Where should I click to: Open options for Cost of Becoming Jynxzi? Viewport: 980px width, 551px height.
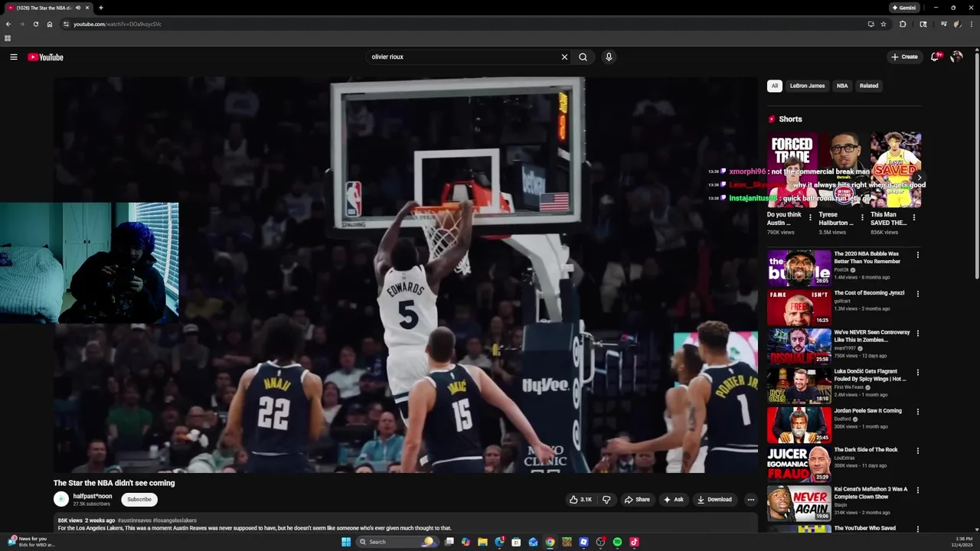[918, 294]
